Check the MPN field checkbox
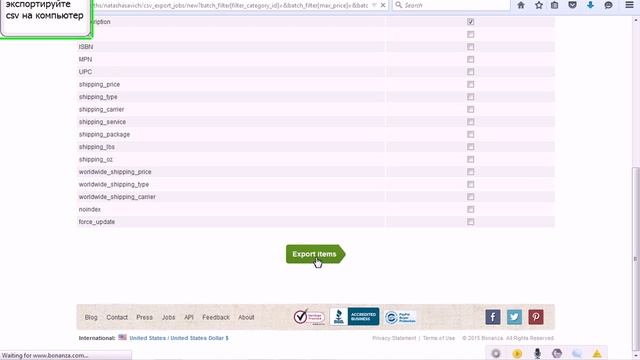The width and height of the screenshot is (640, 360). pos(471,60)
